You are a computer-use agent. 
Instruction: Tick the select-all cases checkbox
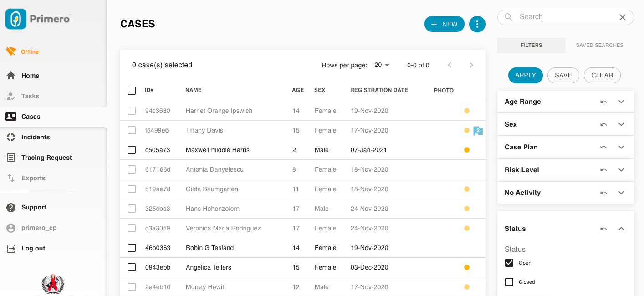(132, 91)
